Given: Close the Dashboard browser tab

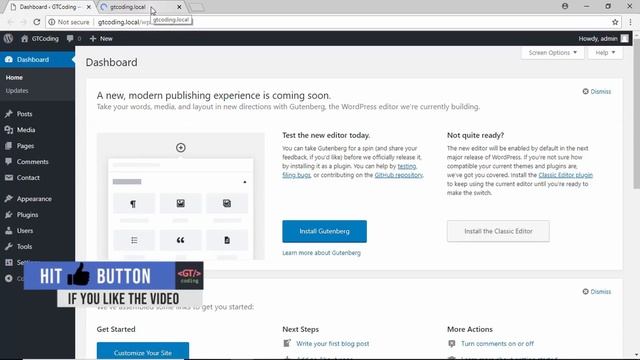Looking at the screenshot, I should (89, 7).
